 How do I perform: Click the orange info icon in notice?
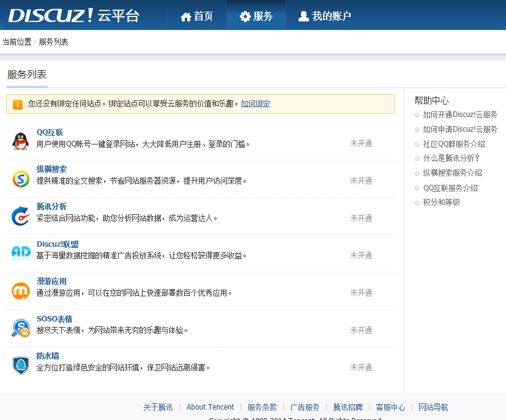click(18, 105)
